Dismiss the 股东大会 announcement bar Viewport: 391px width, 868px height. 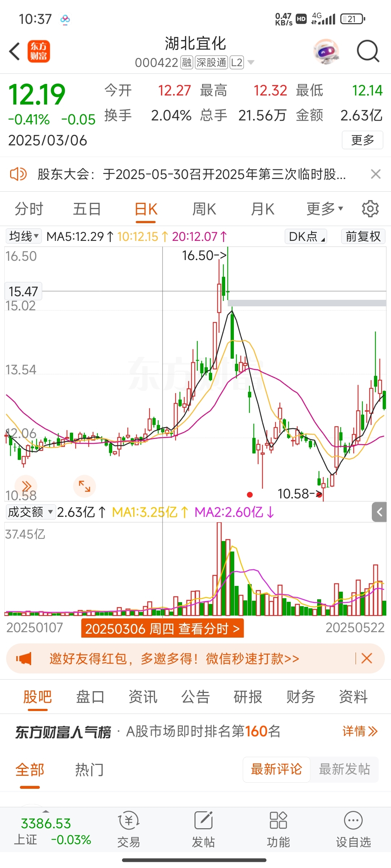click(376, 174)
